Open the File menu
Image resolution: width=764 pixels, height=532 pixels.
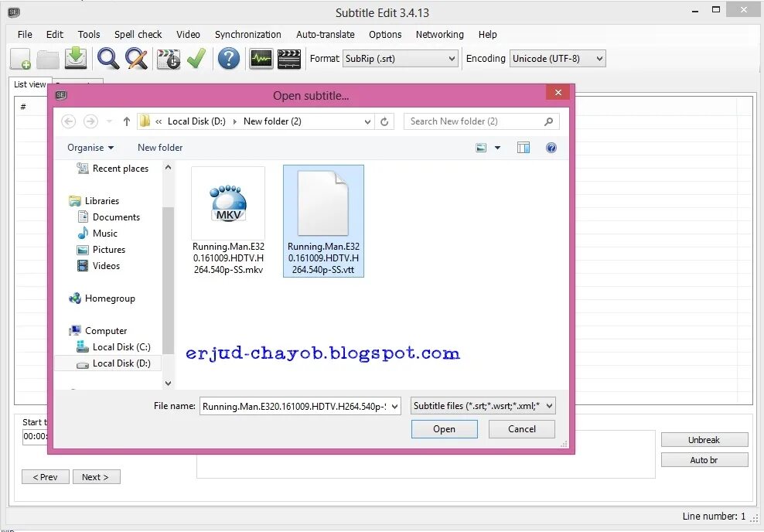point(25,35)
